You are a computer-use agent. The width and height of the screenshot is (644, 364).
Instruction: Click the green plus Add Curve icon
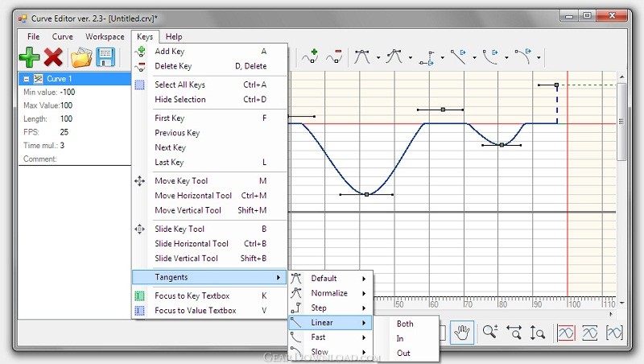click(30, 57)
